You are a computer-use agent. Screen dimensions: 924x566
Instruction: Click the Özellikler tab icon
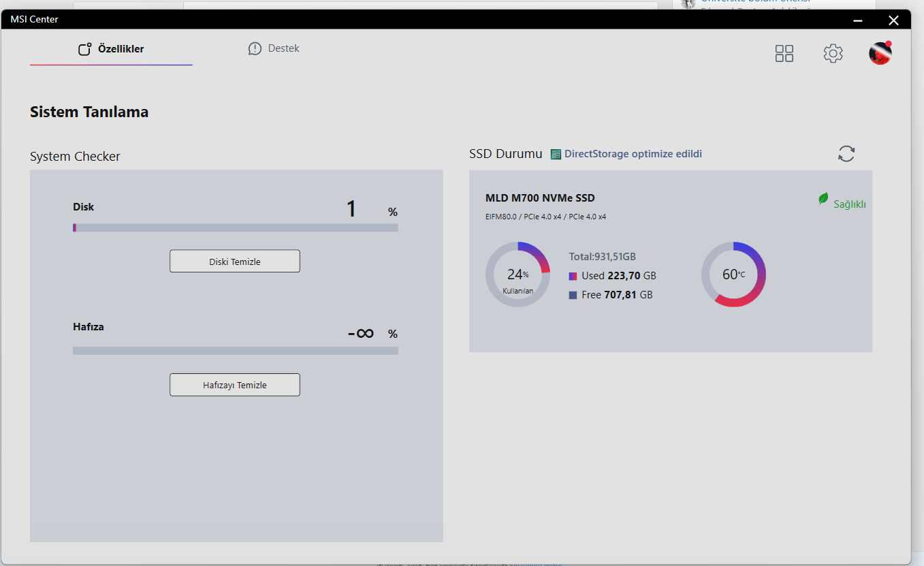click(x=84, y=49)
